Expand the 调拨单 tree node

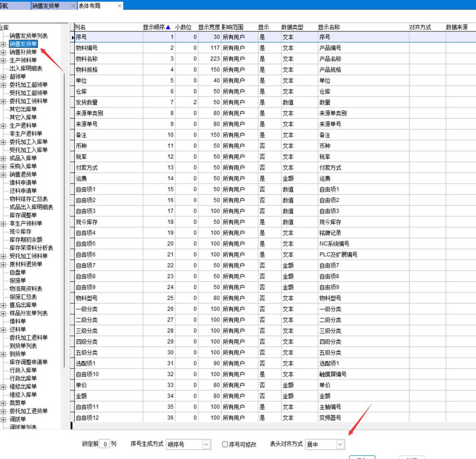tap(3, 420)
